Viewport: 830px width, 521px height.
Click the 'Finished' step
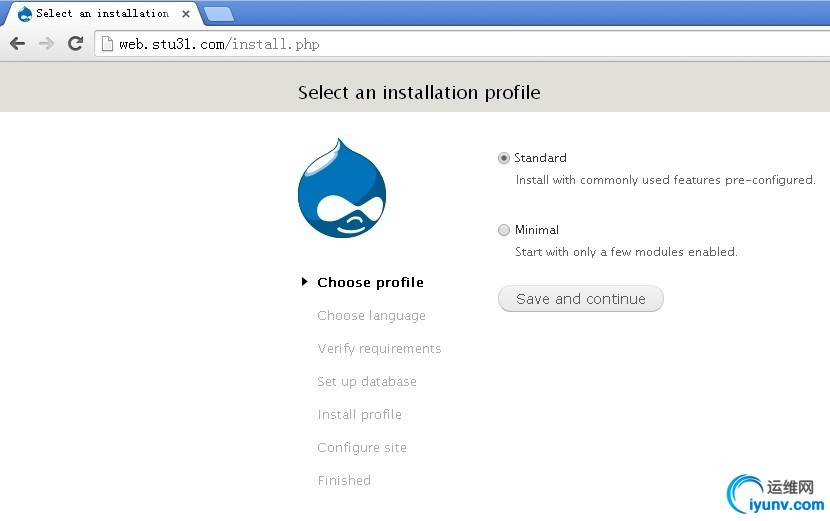click(x=344, y=480)
